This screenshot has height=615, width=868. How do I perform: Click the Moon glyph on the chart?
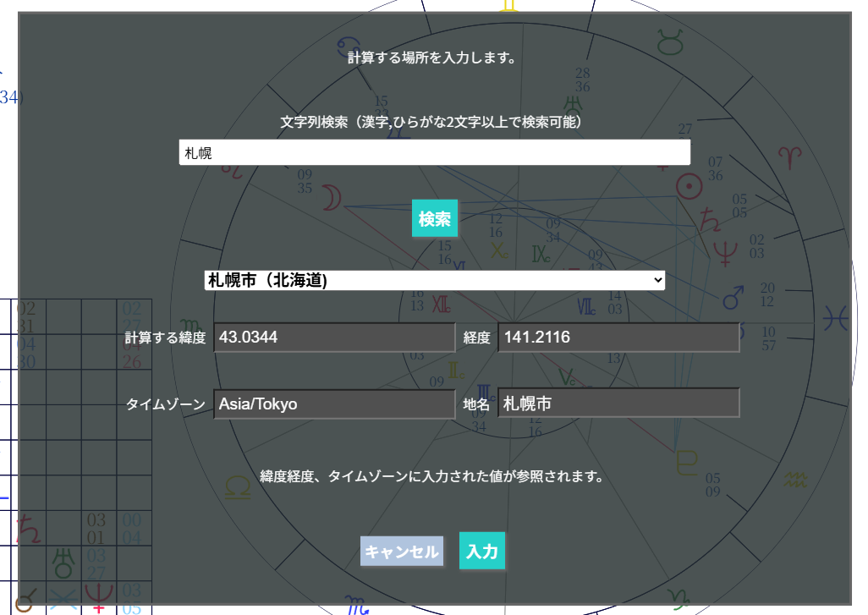click(331, 196)
